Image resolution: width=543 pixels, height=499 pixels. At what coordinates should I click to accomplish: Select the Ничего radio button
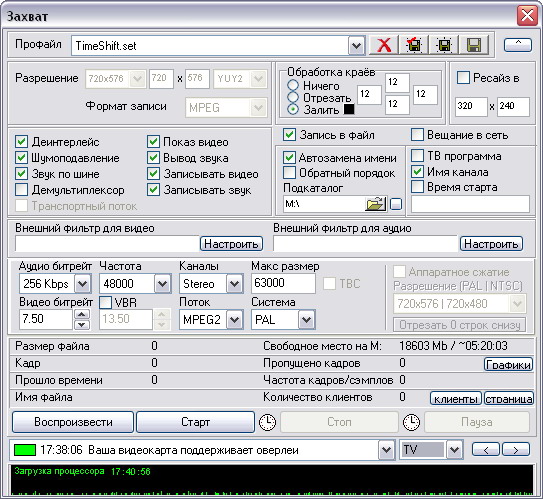point(293,85)
